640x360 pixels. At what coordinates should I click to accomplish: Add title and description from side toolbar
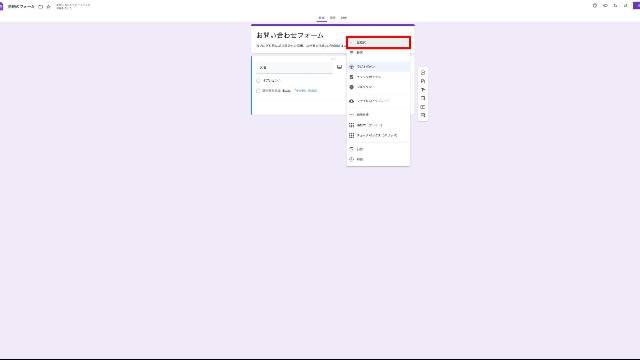[x=423, y=90]
